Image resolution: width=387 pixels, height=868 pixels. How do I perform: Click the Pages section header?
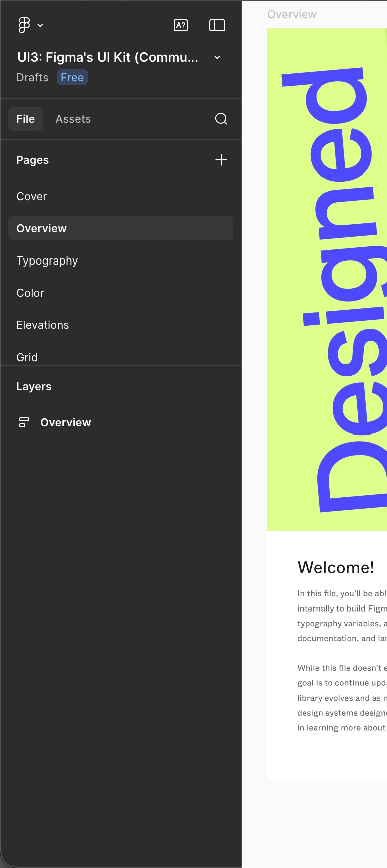(x=33, y=160)
